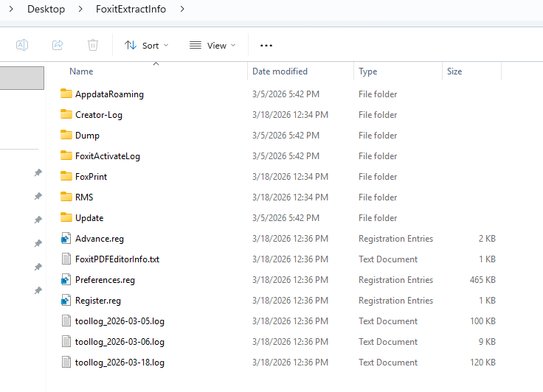The height and width of the screenshot is (392, 543).
Task: Click the Creator-Log folder name
Action: [x=99, y=115]
